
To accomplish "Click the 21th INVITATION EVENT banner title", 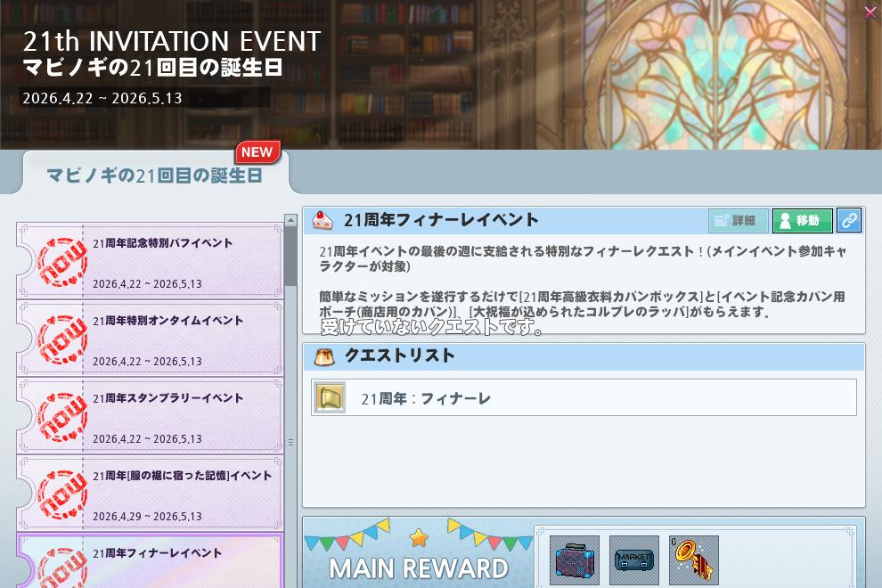I will point(172,41).
